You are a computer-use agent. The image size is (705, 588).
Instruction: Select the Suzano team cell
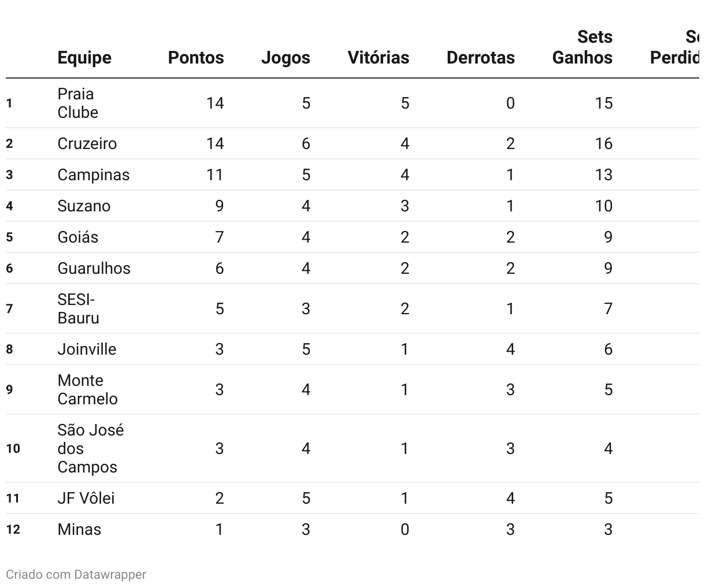pyautogui.click(x=84, y=206)
